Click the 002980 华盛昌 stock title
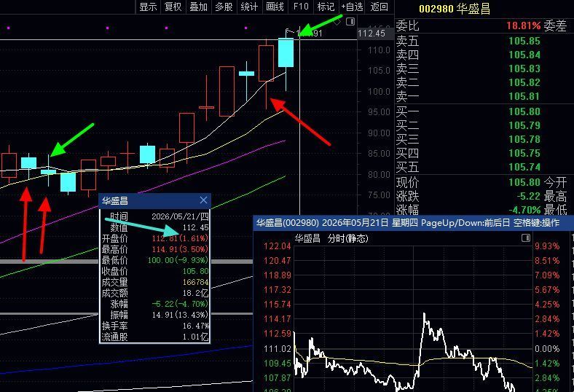This screenshot has width=574, height=392. point(455,9)
